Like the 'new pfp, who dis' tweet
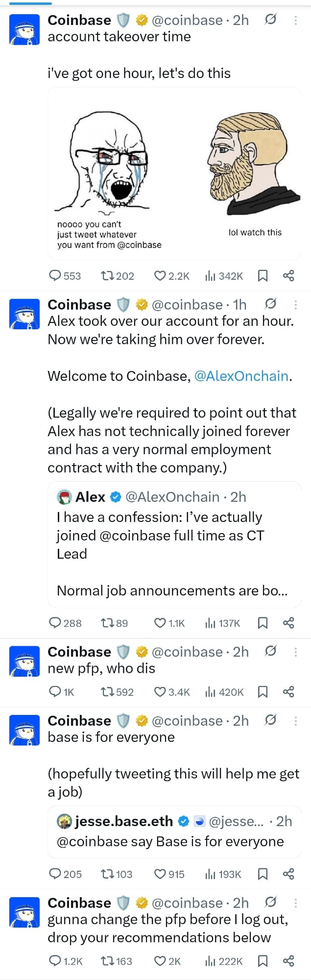The width and height of the screenshot is (311, 980). 160,692
